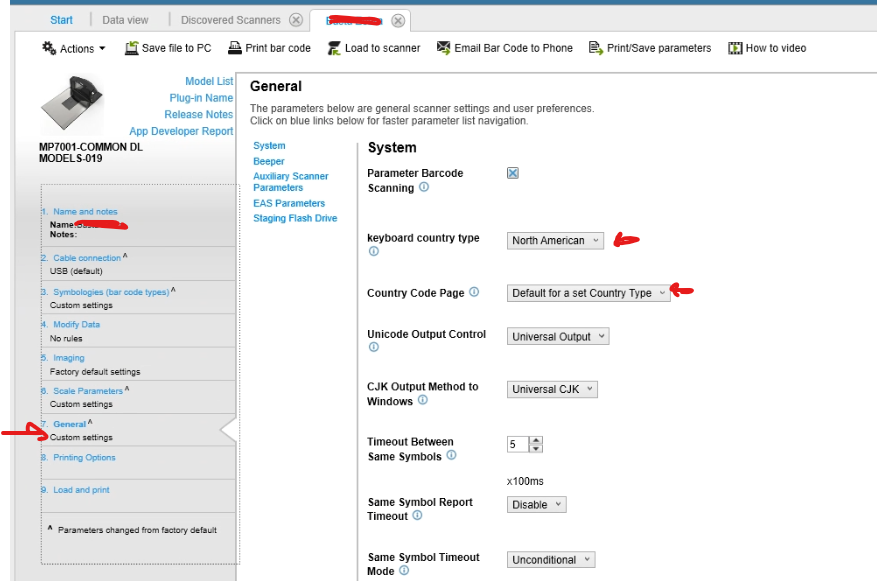Open the Release Notes link
This screenshot has height=581, width=877.
[x=198, y=114]
